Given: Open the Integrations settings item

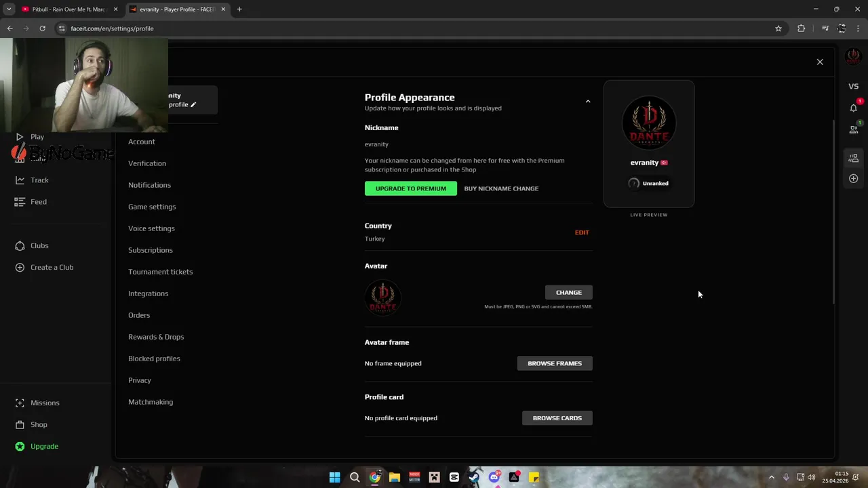Looking at the screenshot, I should 148,293.
